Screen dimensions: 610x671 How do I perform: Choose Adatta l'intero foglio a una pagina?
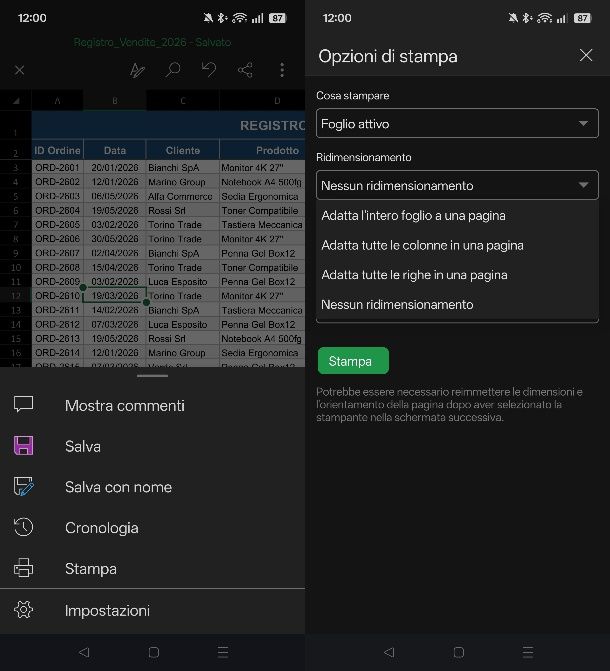(x=457, y=215)
